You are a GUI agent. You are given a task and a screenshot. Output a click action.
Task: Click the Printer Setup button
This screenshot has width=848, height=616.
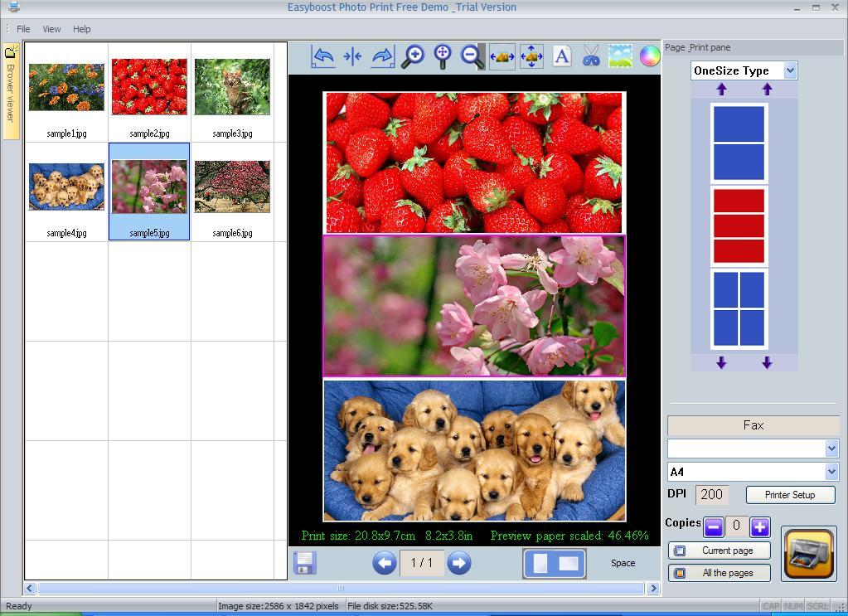789,495
